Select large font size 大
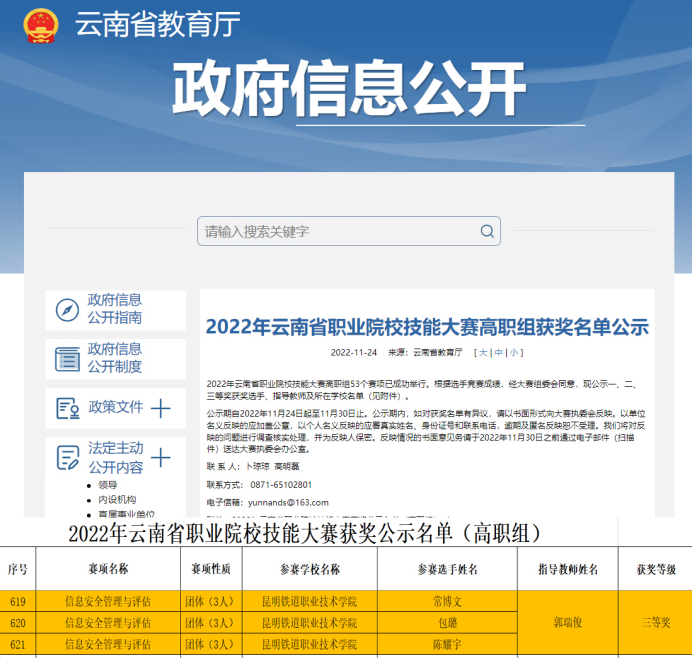Image resolution: width=693 pixels, height=659 pixels. pyautogui.click(x=484, y=352)
